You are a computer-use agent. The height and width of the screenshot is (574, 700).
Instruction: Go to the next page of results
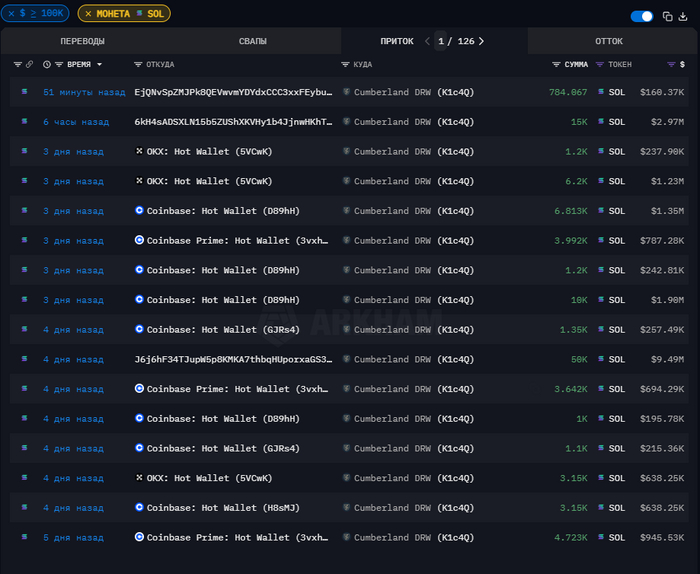click(x=481, y=41)
